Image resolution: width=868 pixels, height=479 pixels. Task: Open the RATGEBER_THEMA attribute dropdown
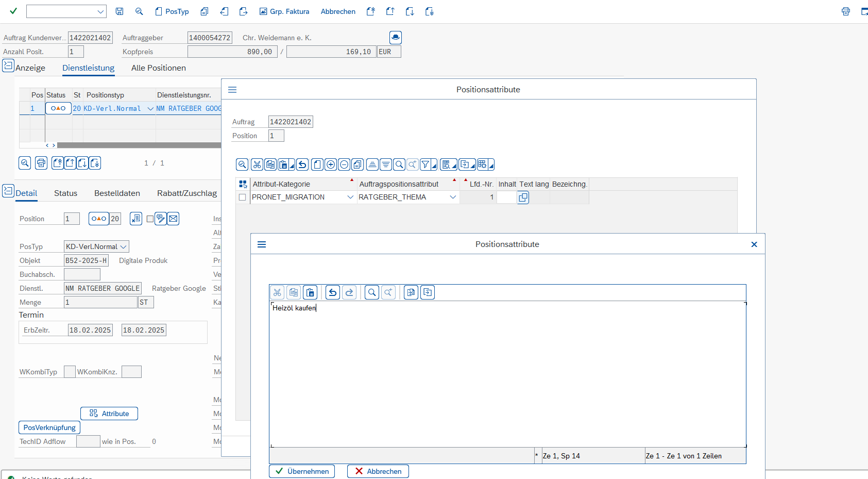(453, 197)
